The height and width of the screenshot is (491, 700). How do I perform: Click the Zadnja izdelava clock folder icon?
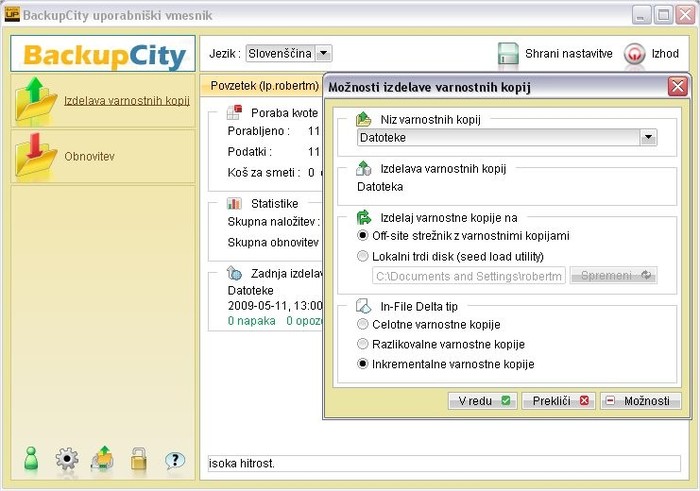tap(234, 273)
